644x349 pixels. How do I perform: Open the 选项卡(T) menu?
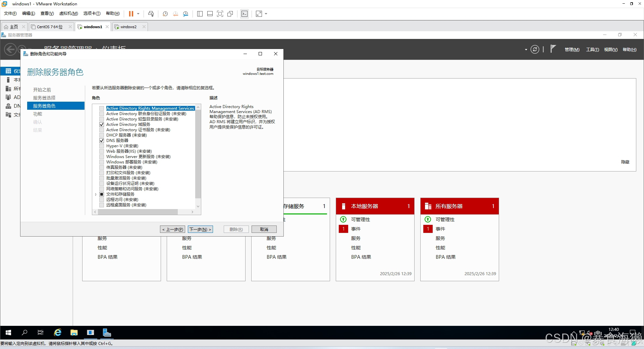tap(92, 13)
